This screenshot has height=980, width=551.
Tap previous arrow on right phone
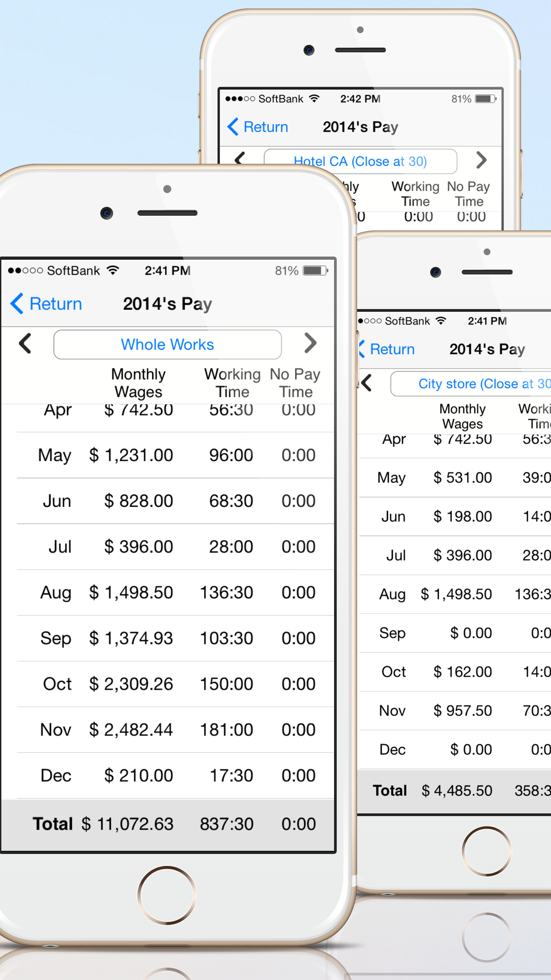coord(366,383)
